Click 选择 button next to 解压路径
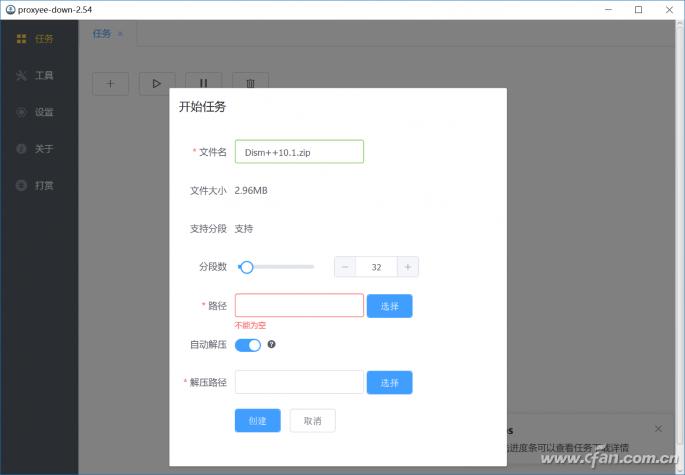The width and height of the screenshot is (685, 475). (390, 383)
